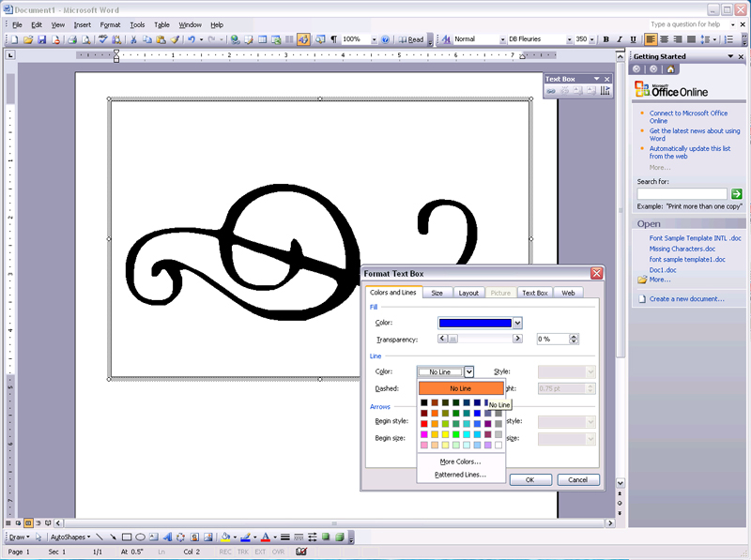Toggle TRK track changes in status bar
751x560 pixels.
coord(242,552)
